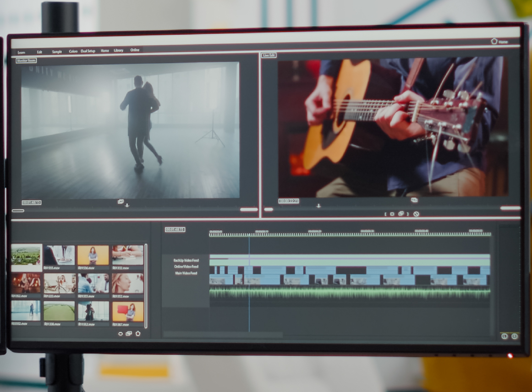Click the overlapping frames icon below the media thumbnails
This screenshot has width=532, height=392.
click(129, 334)
